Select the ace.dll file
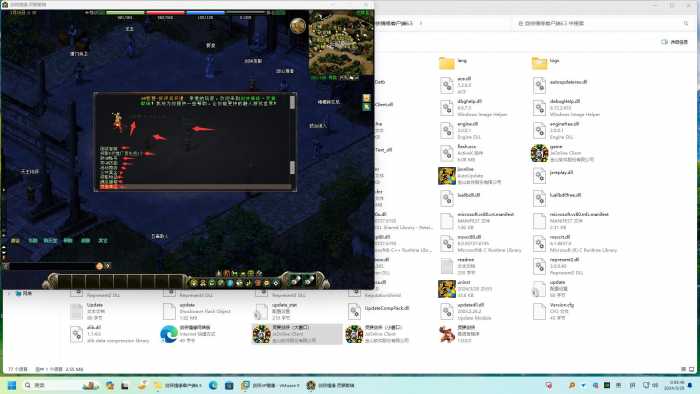The width and height of the screenshot is (700, 394). click(x=456, y=85)
